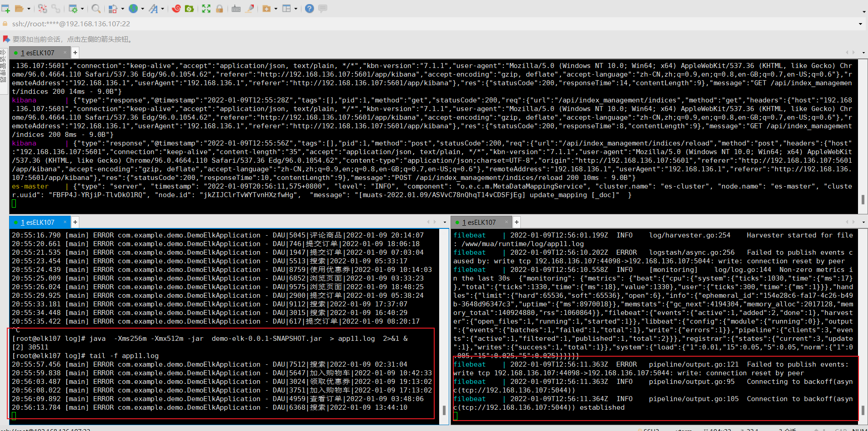Create a new session with the toolbar icon

coord(6,9)
